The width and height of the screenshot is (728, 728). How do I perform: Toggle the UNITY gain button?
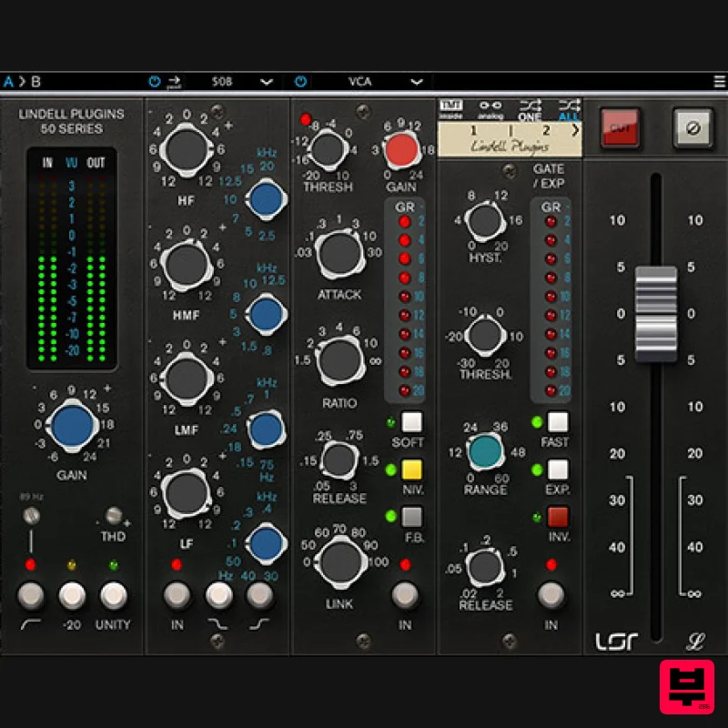pos(114,595)
